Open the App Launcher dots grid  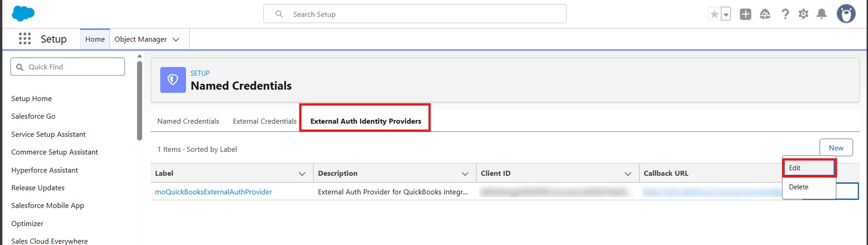pos(25,39)
